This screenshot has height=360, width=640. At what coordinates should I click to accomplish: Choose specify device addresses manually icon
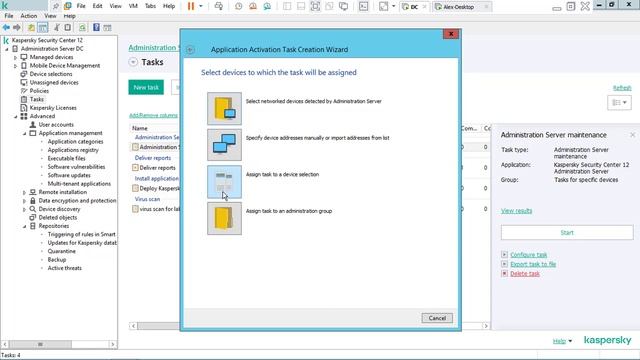(224, 145)
